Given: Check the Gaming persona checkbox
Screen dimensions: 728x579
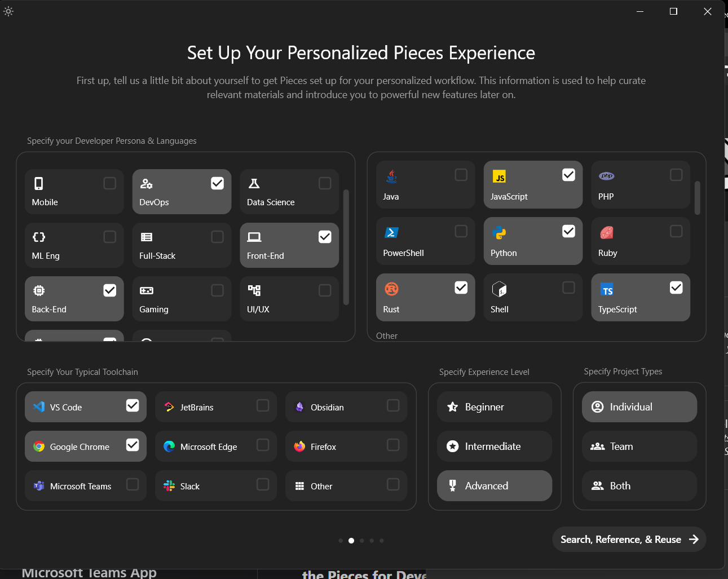Looking at the screenshot, I should (217, 290).
